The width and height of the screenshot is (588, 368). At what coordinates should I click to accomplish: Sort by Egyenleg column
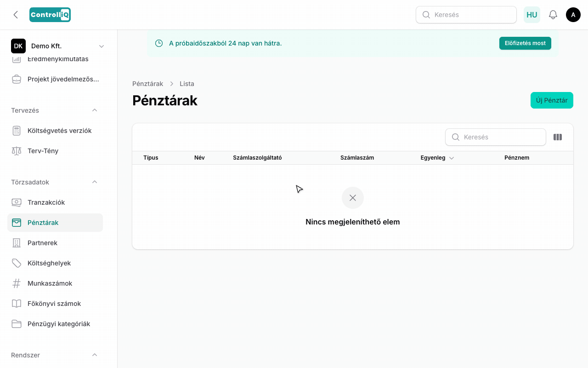(x=437, y=158)
